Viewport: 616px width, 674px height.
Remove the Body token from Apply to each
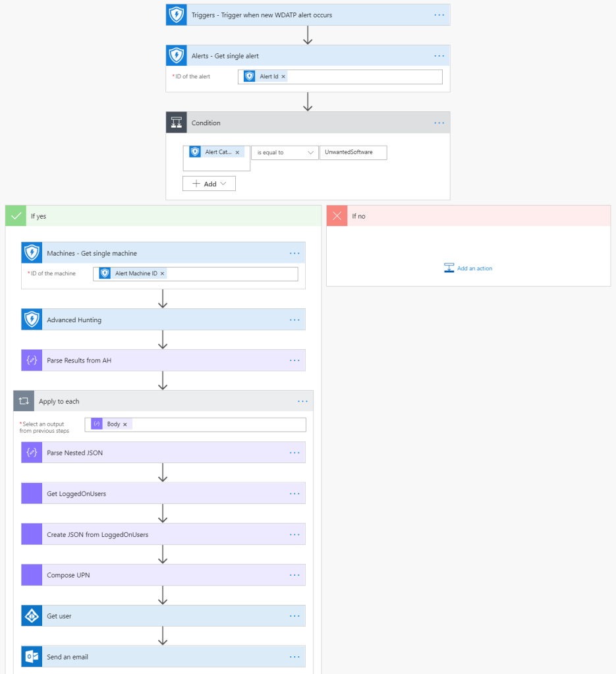tap(125, 424)
